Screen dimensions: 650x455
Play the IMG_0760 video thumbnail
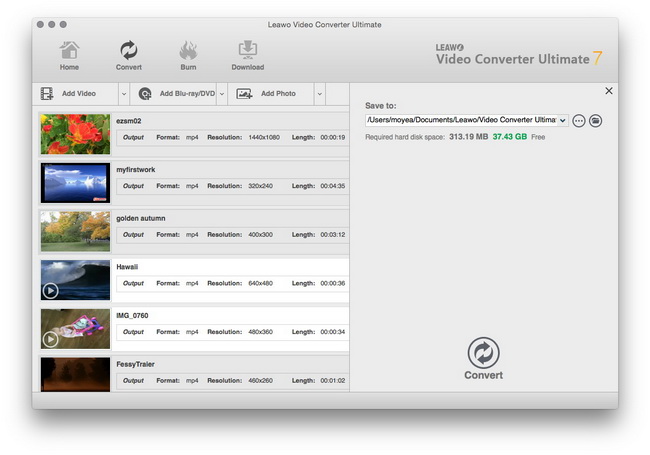click(50, 339)
